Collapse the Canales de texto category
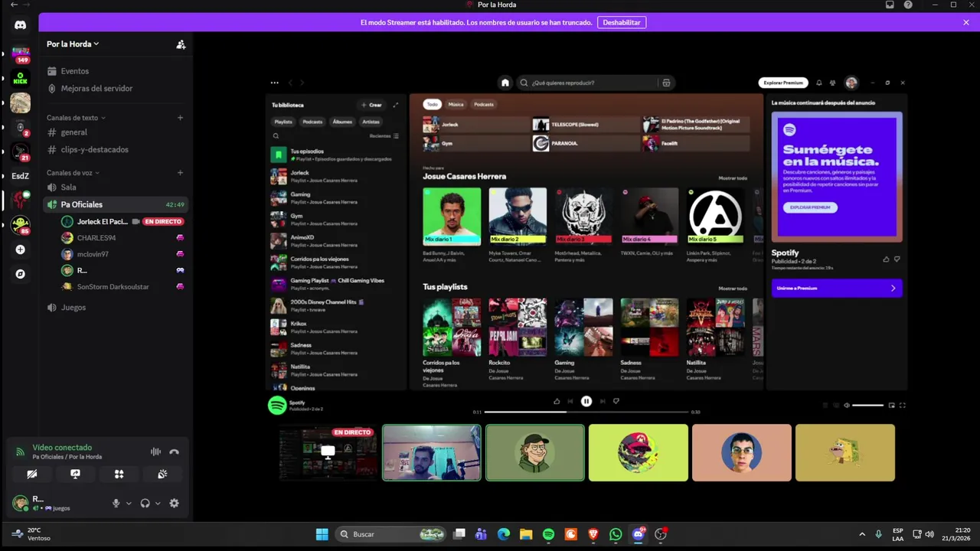Viewport: 980px width, 551px height. click(76, 118)
